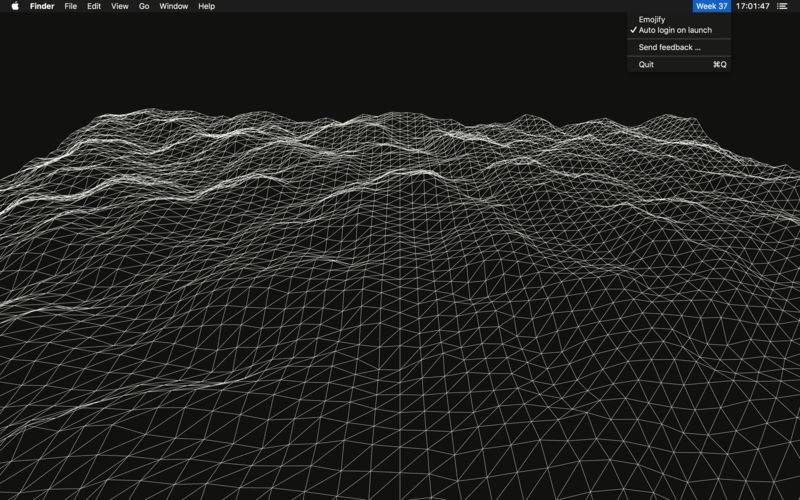The image size is (800, 500).
Task: Click the 17:01:47 menu bar clock
Action: point(753,6)
